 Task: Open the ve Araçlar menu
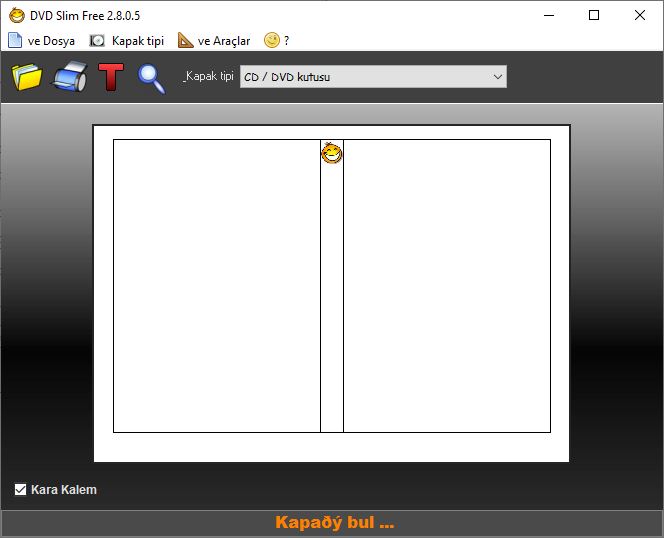214,41
